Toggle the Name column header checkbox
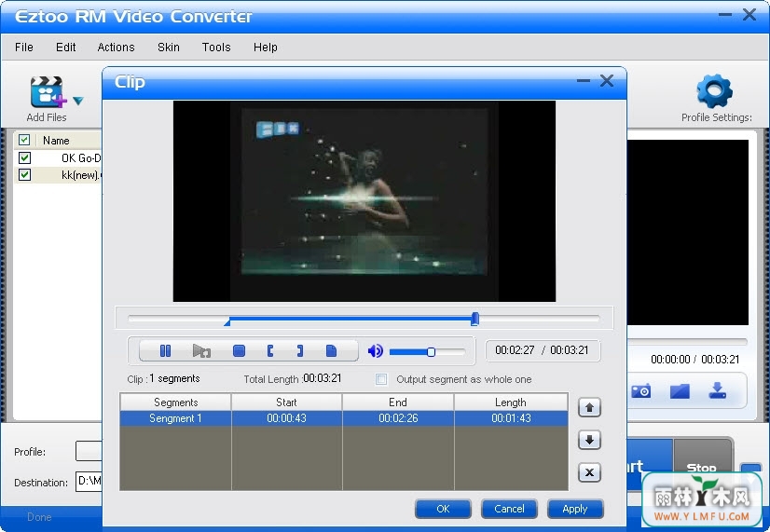Screen dimensions: 770x532 click(x=24, y=140)
